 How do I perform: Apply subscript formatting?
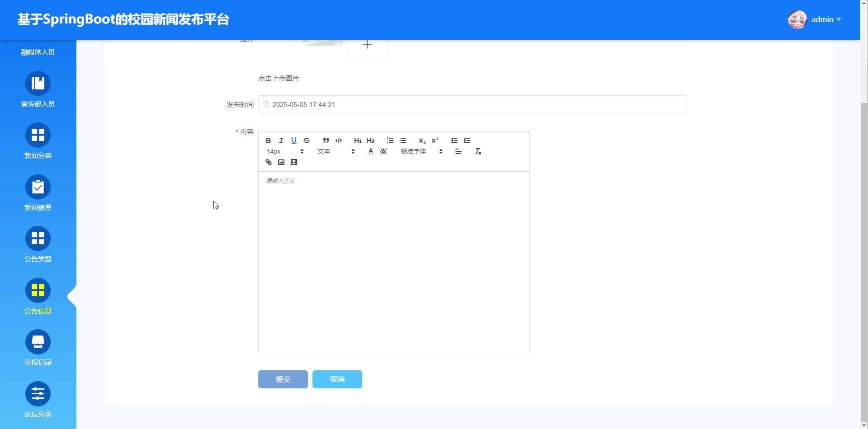pos(422,140)
